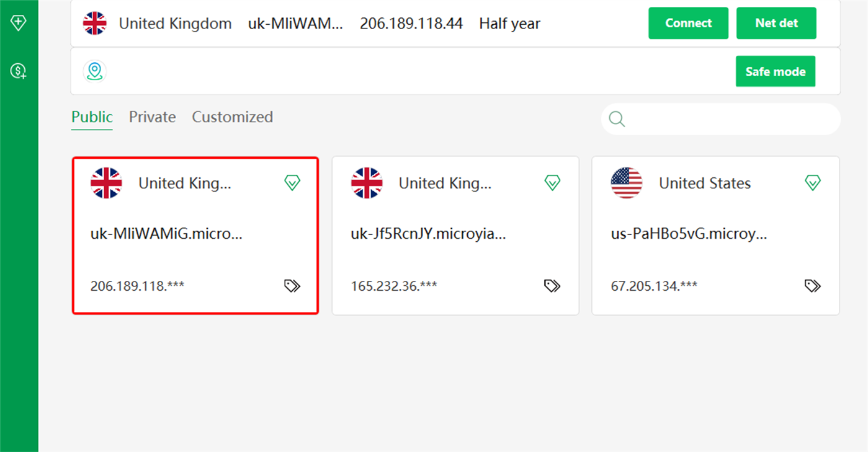Open the uk-MliWAM server name in the top bar
The height and width of the screenshot is (452, 868).
(x=296, y=24)
